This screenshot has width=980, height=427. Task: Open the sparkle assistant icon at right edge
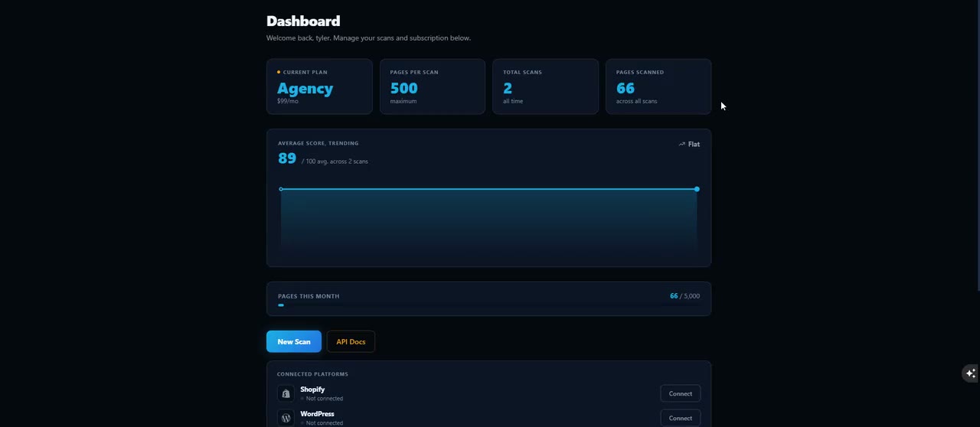[970, 373]
